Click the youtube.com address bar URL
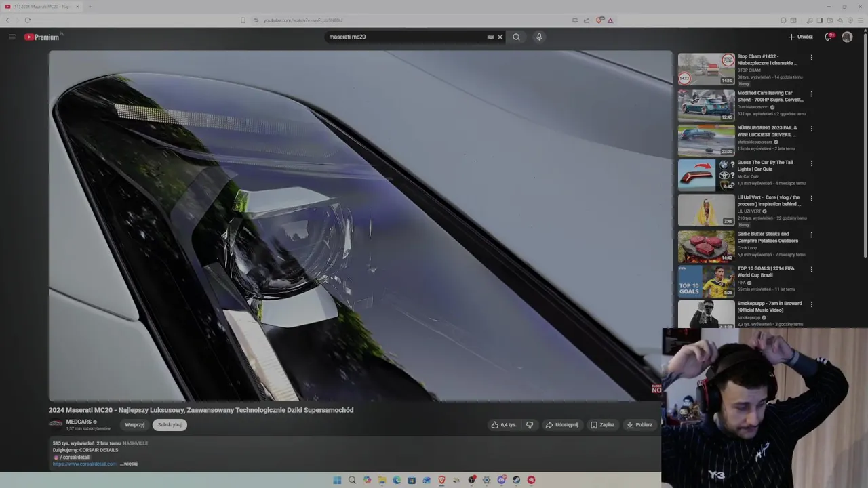Viewport: 868px width, 488px height. 303,20
